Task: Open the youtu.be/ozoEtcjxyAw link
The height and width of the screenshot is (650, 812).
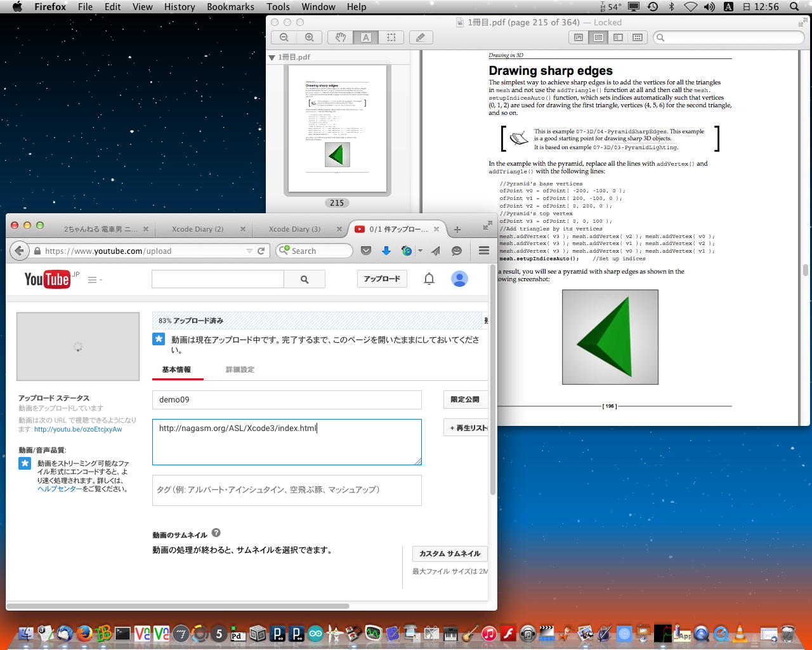Action: point(78,429)
